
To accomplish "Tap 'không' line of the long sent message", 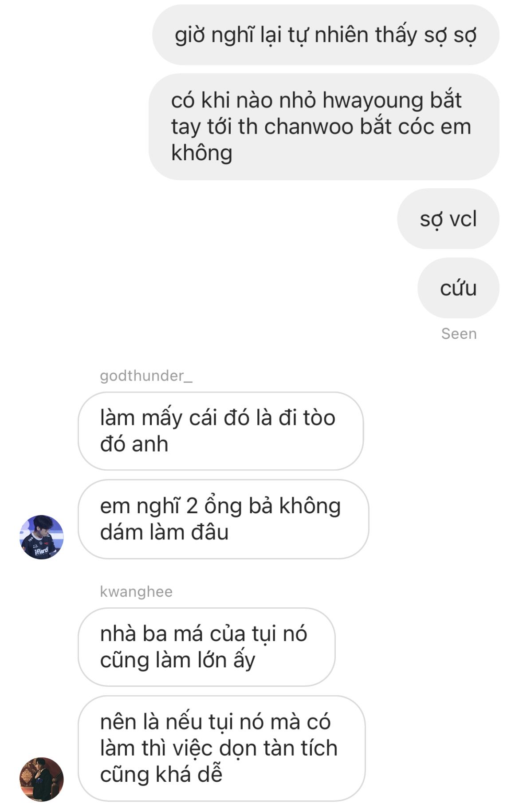I will pyautogui.click(x=202, y=153).
